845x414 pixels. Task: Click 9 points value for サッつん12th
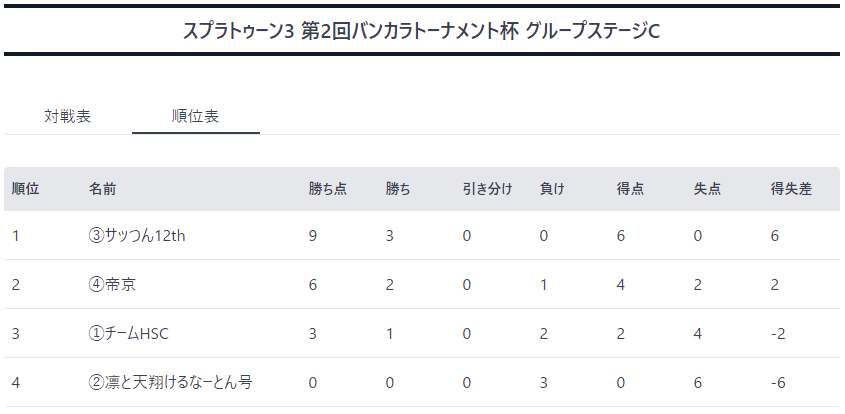pyautogui.click(x=313, y=236)
